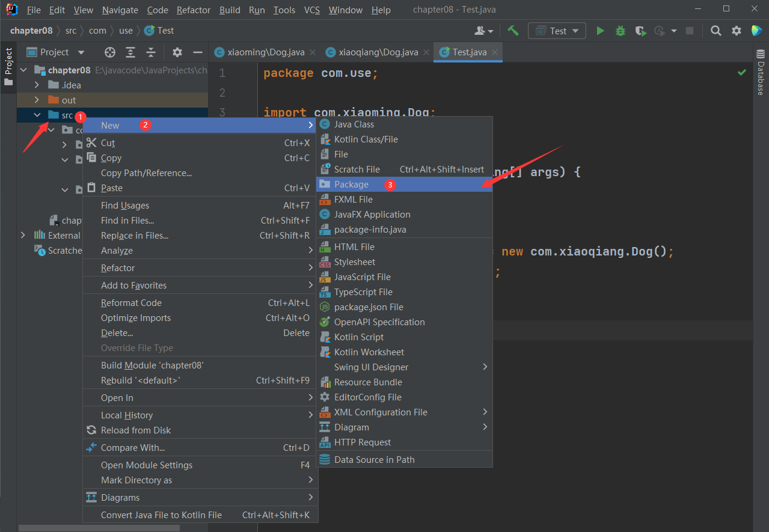Open the Navigate menu
The height and width of the screenshot is (532, 769).
click(120, 10)
